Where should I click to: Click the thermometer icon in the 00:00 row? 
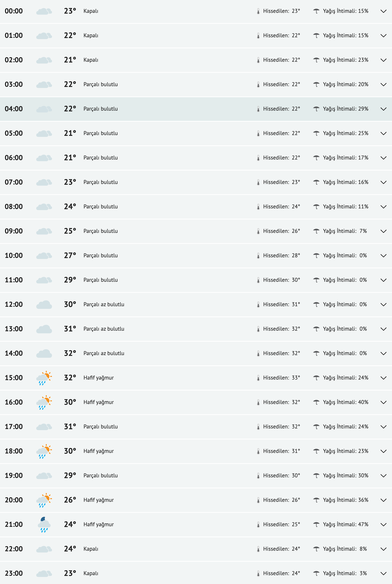click(x=258, y=11)
